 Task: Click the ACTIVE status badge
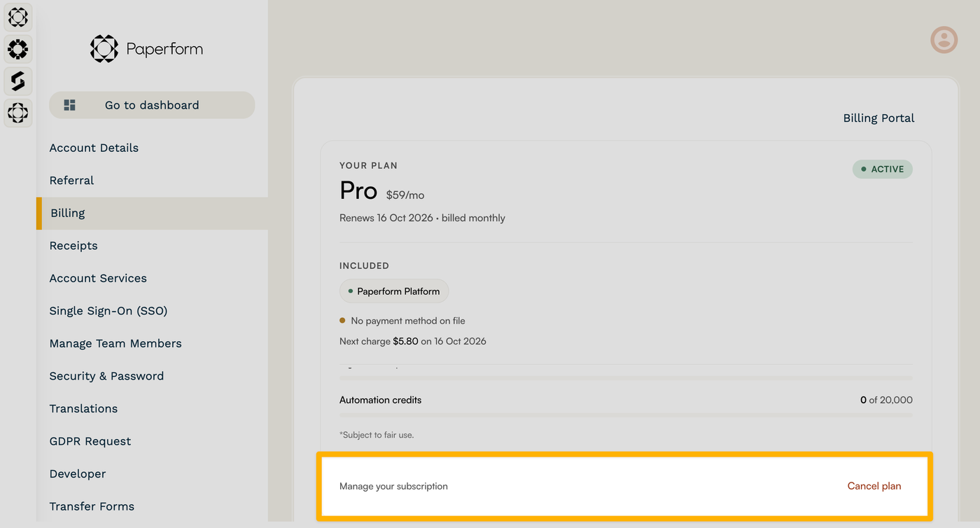(882, 169)
